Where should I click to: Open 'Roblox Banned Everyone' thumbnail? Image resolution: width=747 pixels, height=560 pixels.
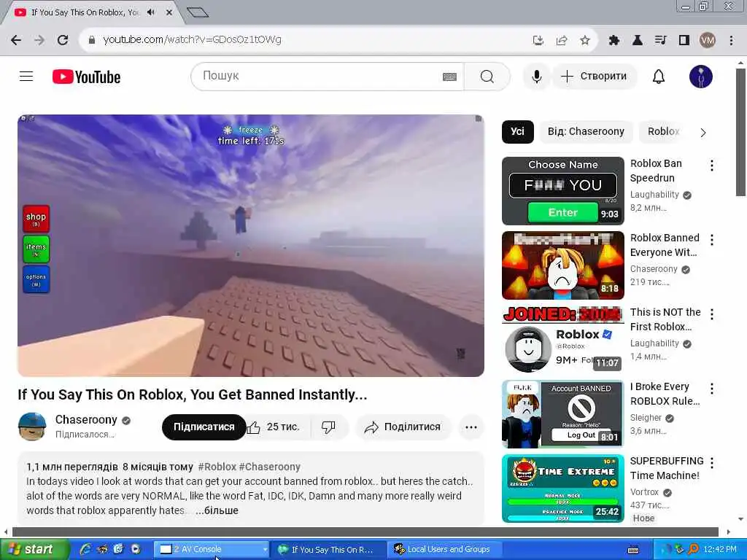click(x=562, y=265)
